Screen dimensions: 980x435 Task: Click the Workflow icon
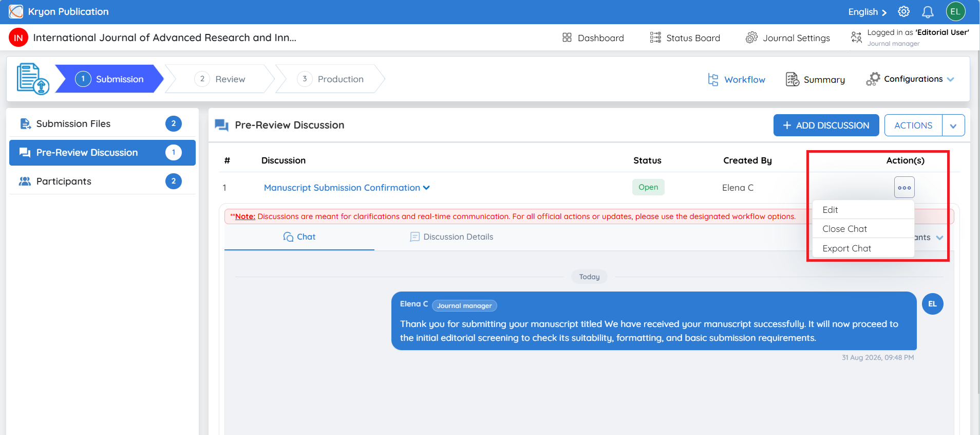[x=713, y=79]
